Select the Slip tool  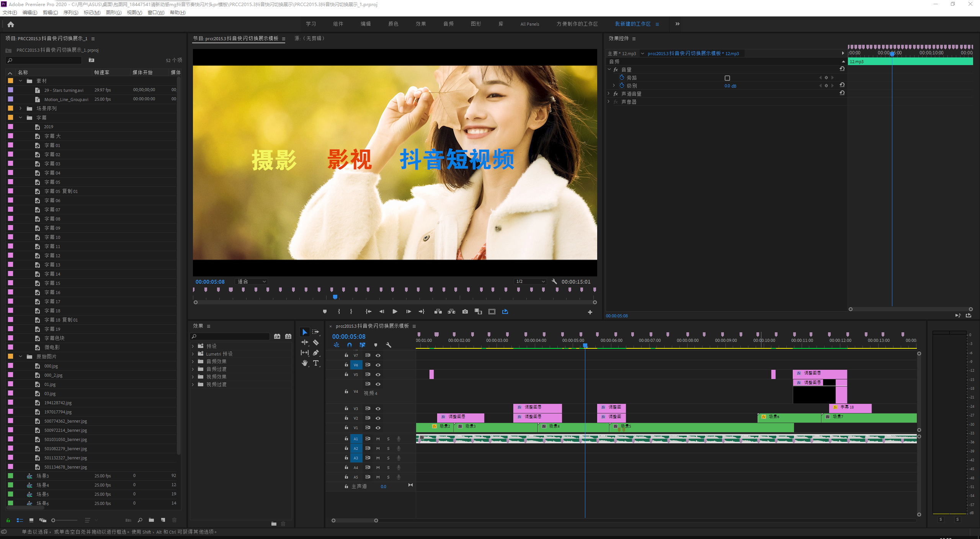coord(305,353)
